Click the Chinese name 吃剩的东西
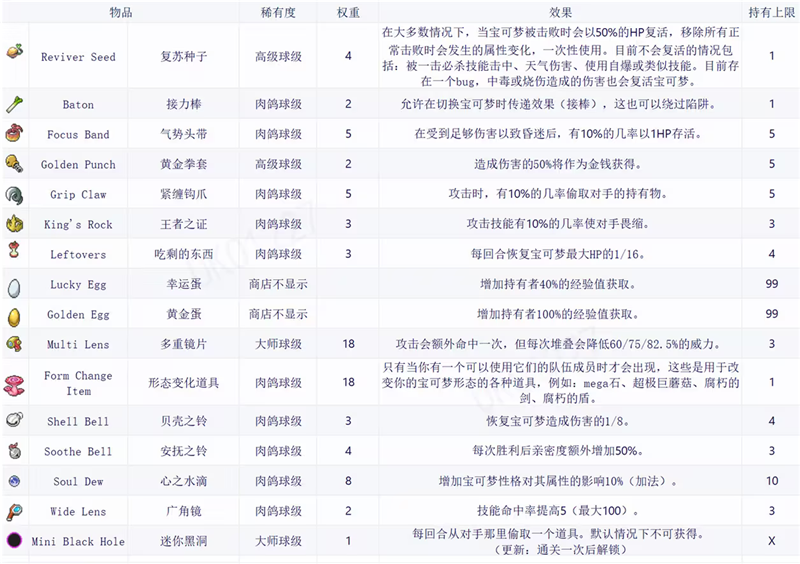The width and height of the screenshot is (800, 564). pos(184,254)
